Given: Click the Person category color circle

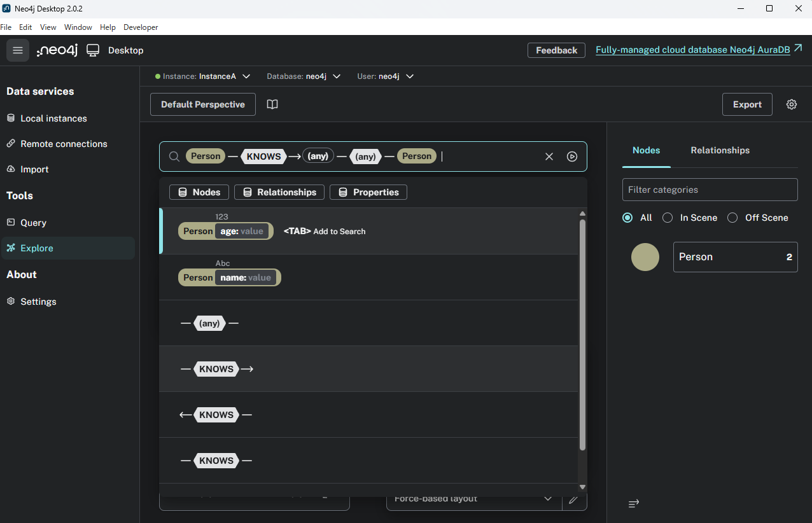Looking at the screenshot, I should click(645, 257).
